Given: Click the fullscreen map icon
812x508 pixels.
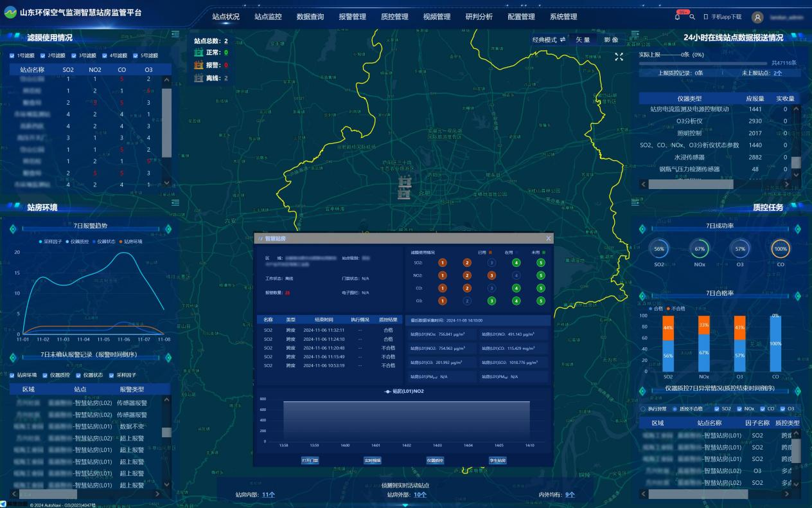Looking at the screenshot, I should [x=619, y=57].
